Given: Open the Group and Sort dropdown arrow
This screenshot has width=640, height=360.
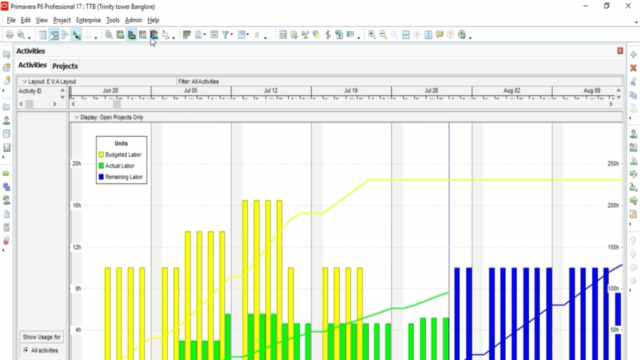Looking at the screenshot, I should 248,35.
